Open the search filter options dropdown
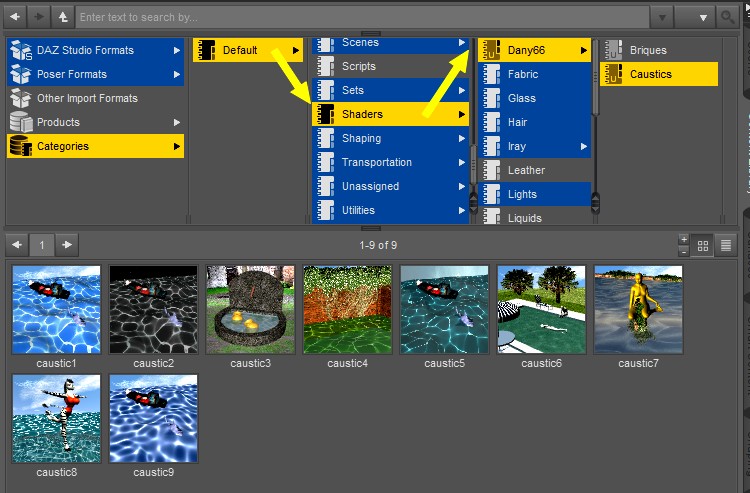 695,18
